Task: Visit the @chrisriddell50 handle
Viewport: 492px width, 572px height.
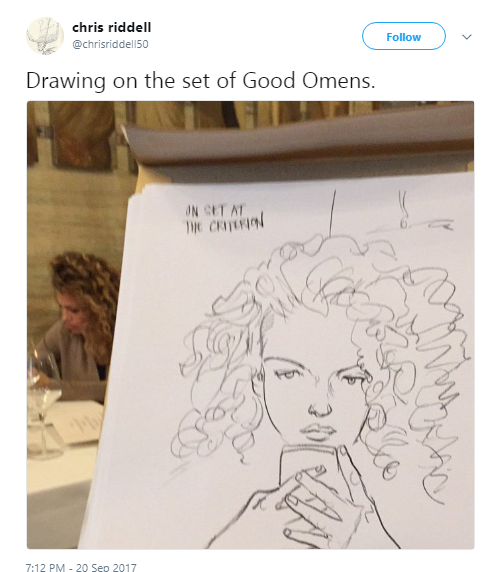Action: [110, 44]
